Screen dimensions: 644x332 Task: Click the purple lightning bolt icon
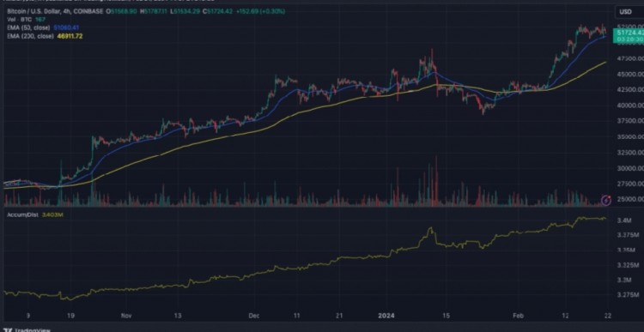click(x=606, y=200)
